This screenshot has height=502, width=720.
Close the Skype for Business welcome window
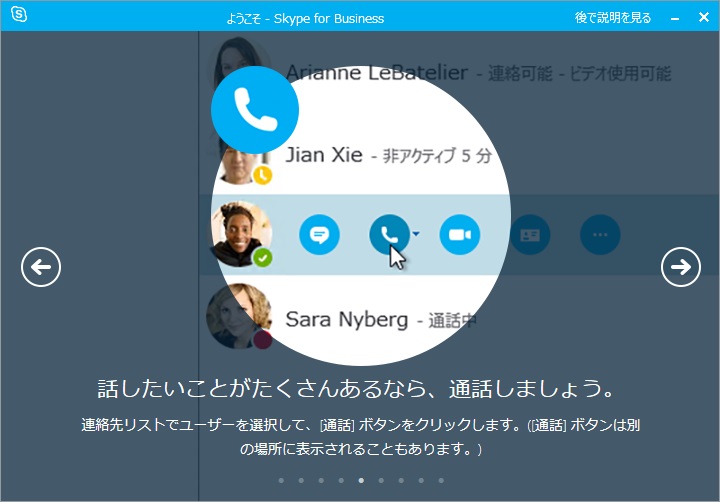(x=703, y=17)
